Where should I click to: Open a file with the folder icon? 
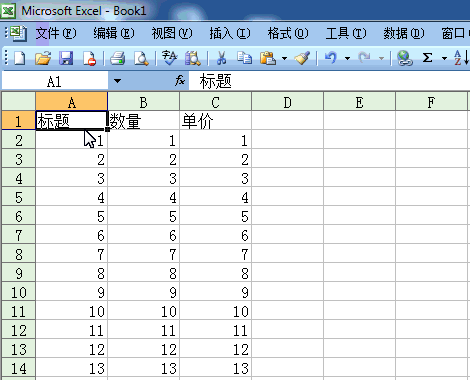43,58
